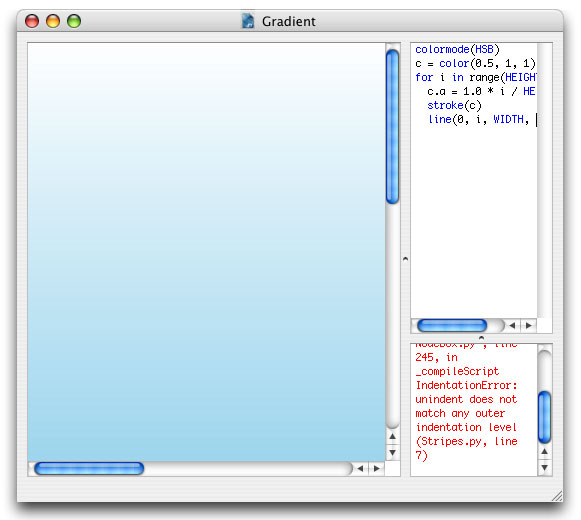Click the vertical splitter handle between canvas and code

(405, 259)
